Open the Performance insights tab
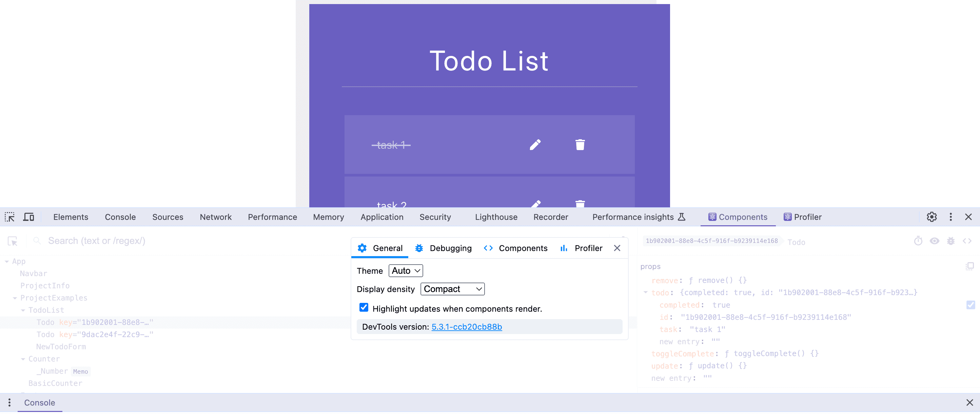 639,217
